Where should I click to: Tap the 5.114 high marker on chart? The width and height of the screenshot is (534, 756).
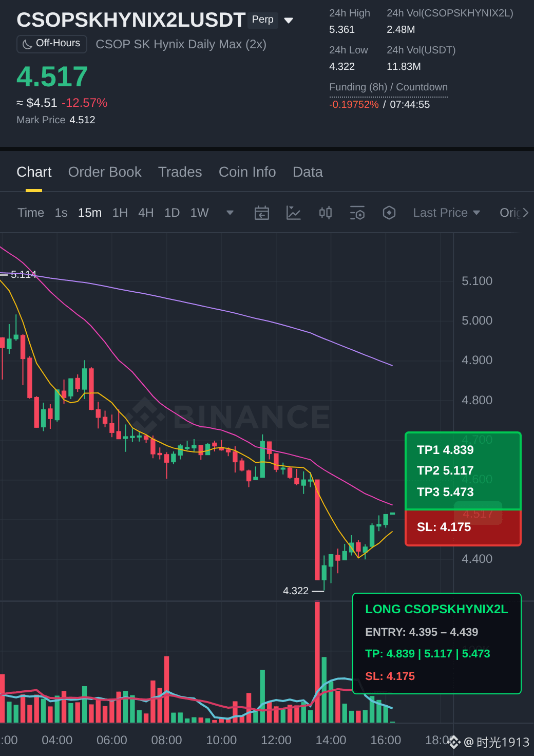(24, 274)
